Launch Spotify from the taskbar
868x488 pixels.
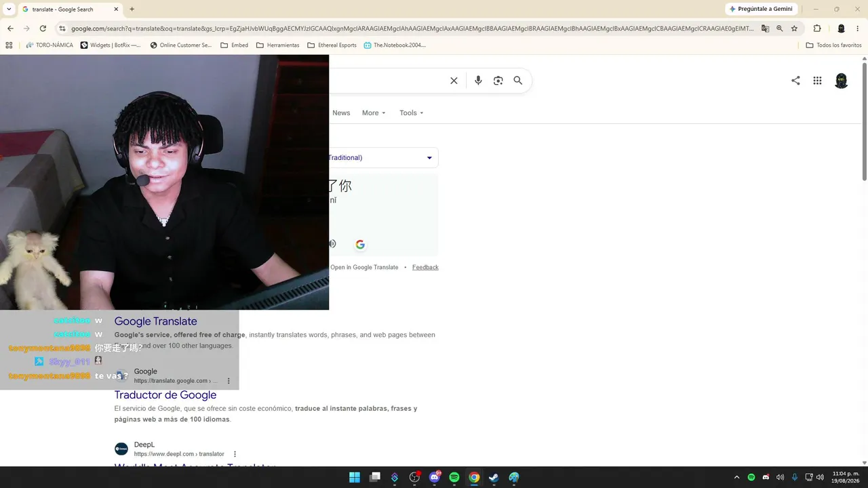point(454,478)
